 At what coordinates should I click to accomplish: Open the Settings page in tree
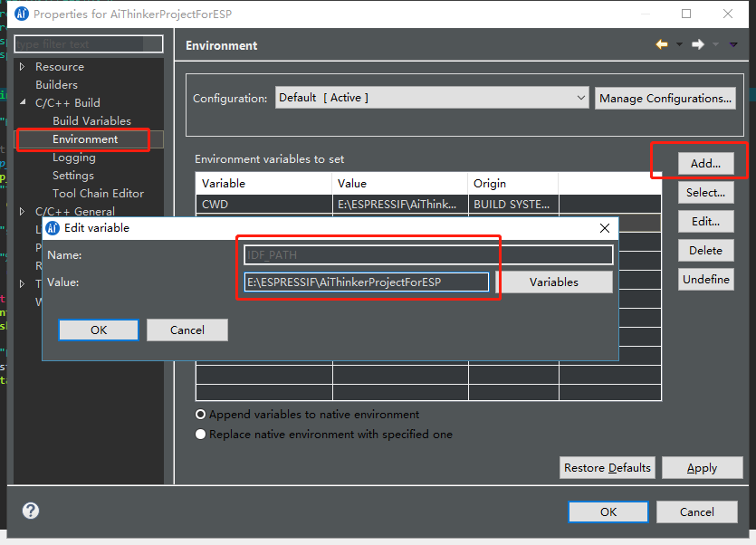pos(72,175)
